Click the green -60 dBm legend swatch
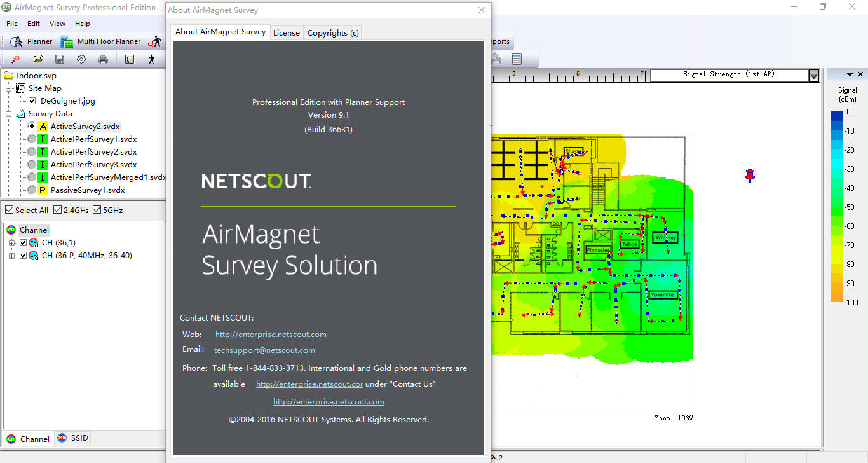 (836, 225)
